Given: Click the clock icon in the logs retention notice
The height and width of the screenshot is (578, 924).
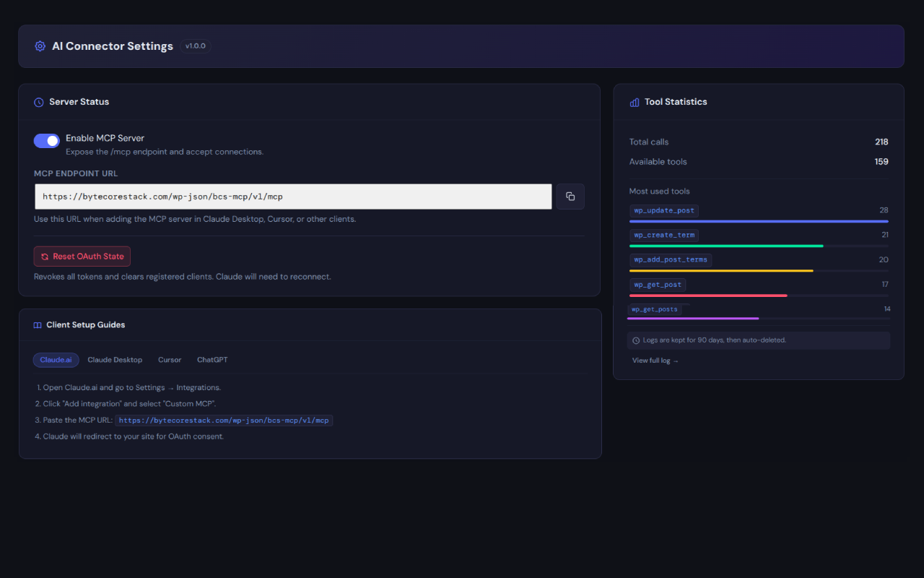Looking at the screenshot, I should 636,340.
